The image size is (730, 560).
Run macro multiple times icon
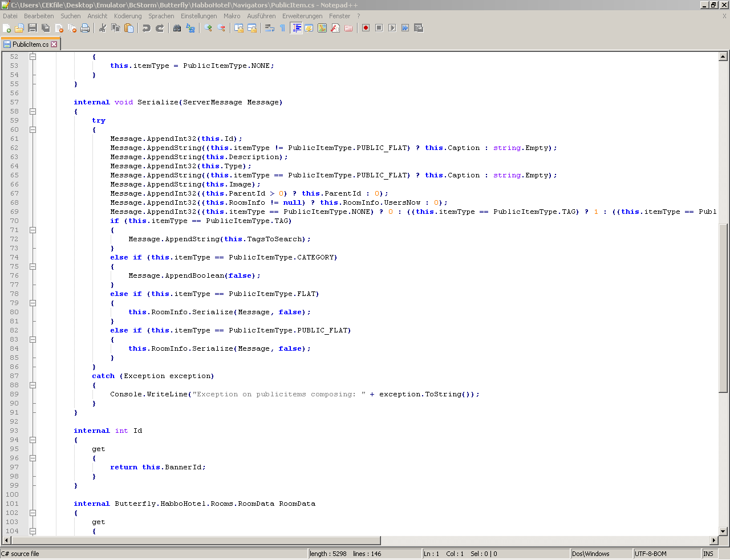[x=405, y=28]
